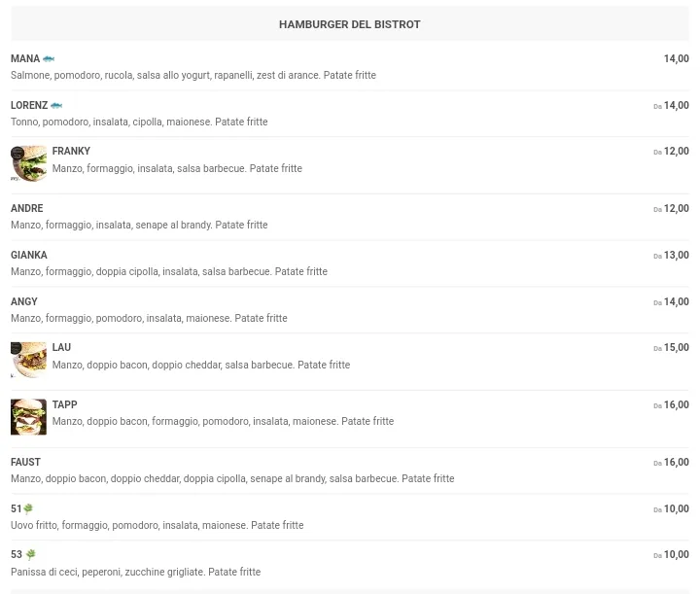This screenshot has height=594, width=700.
Task: Open the MANA salmon burger item
Action: [25, 59]
